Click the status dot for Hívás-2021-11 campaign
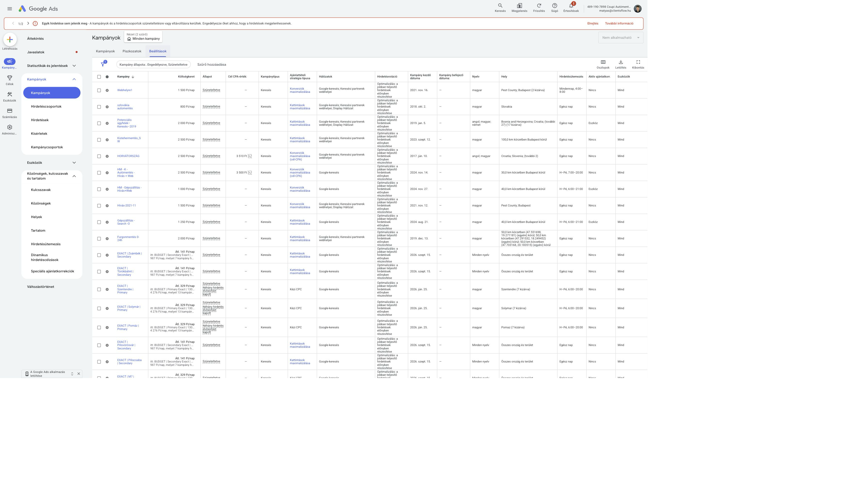Viewport: 863px width, 504px height. pyautogui.click(x=107, y=206)
